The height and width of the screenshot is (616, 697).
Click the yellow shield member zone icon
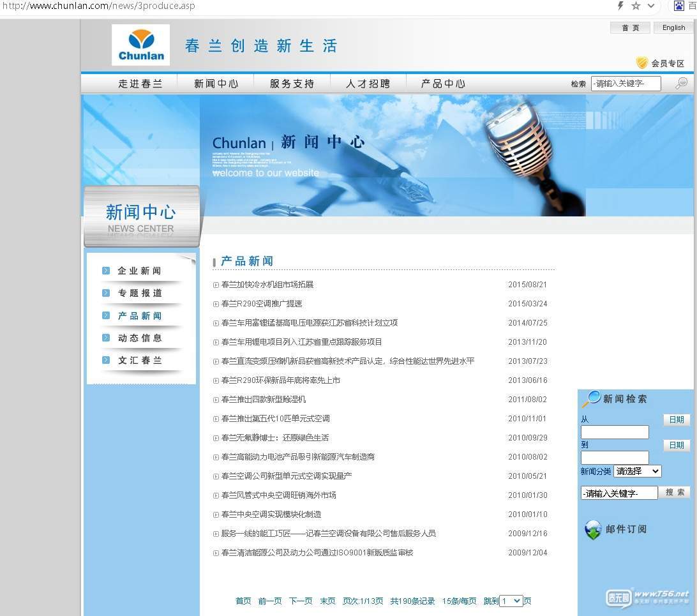642,63
